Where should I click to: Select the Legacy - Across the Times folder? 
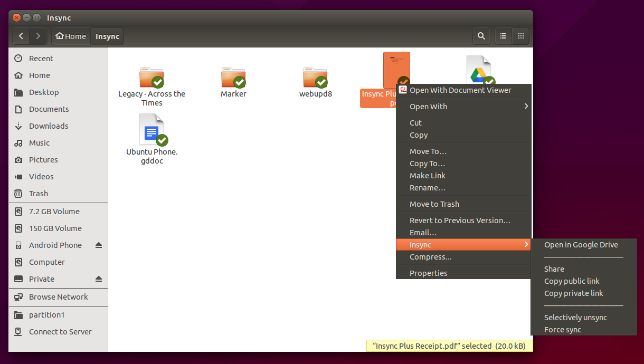coord(151,78)
